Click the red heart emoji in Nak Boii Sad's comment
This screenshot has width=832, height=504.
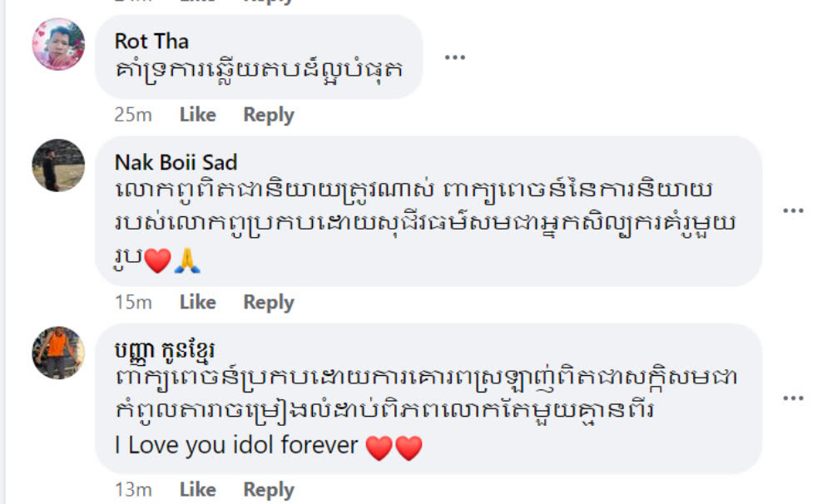(156, 263)
